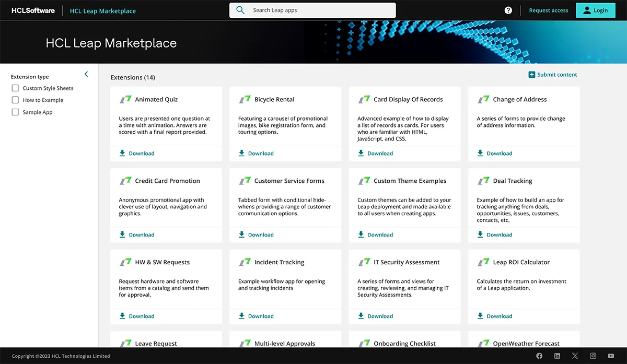The image size is (627, 364).
Task: Select the Sample App checkbox
Action: click(x=15, y=112)
